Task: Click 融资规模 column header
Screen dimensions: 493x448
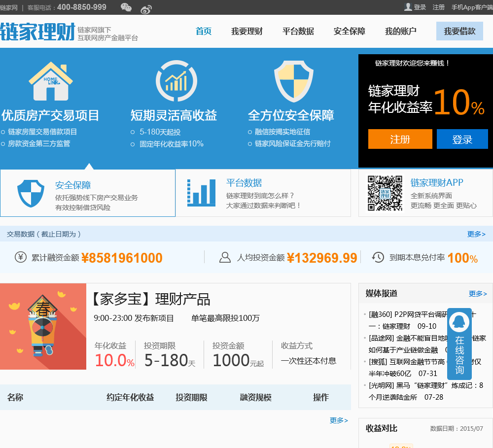Action: point(255,397)
